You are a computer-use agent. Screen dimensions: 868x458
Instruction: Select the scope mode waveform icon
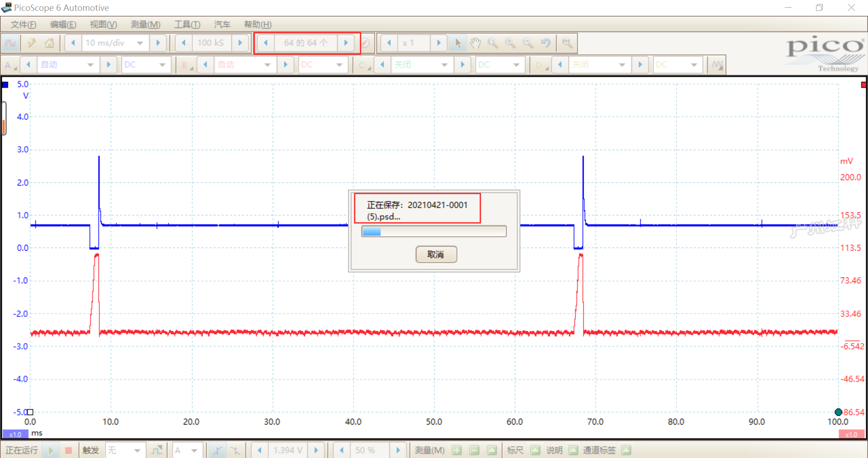[10, 43]
